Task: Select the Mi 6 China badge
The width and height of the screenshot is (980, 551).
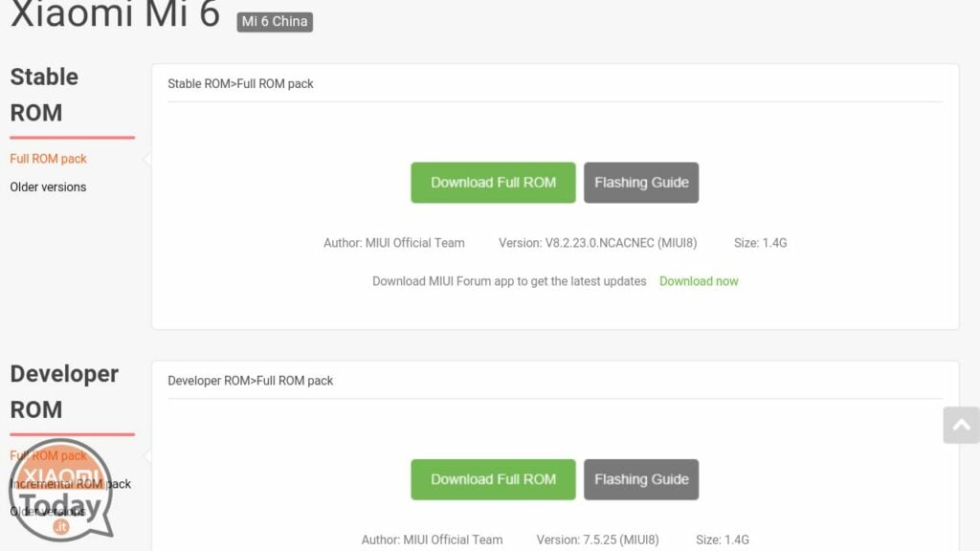Action: pyautogui.click(x=275, y=21)
